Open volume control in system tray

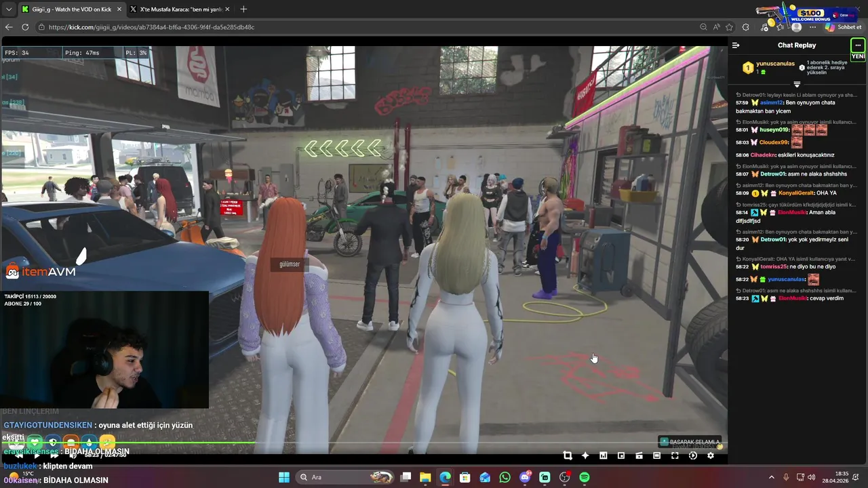812,477
